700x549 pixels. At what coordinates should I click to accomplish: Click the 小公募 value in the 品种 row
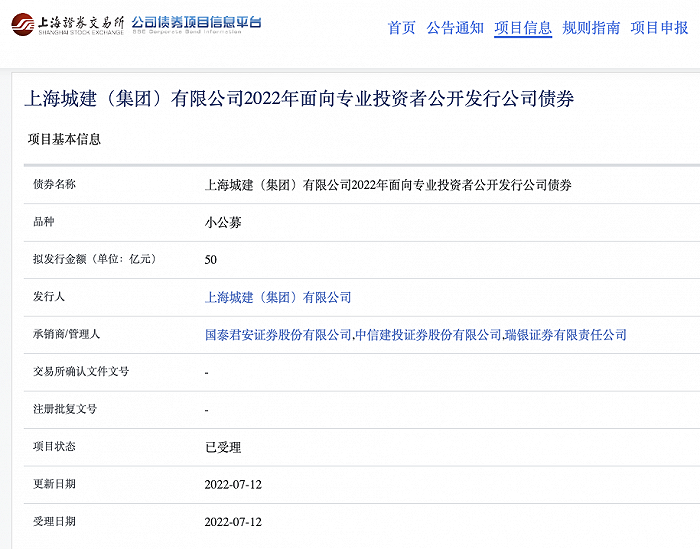pos(223,223)
